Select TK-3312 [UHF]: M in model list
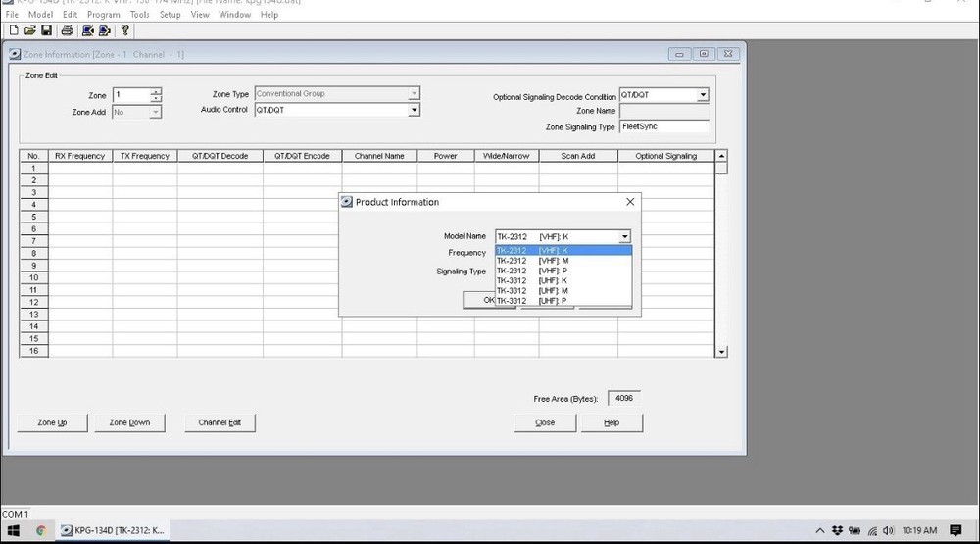Viewport: 980px width, 544px height. click(x=563, y=290)
